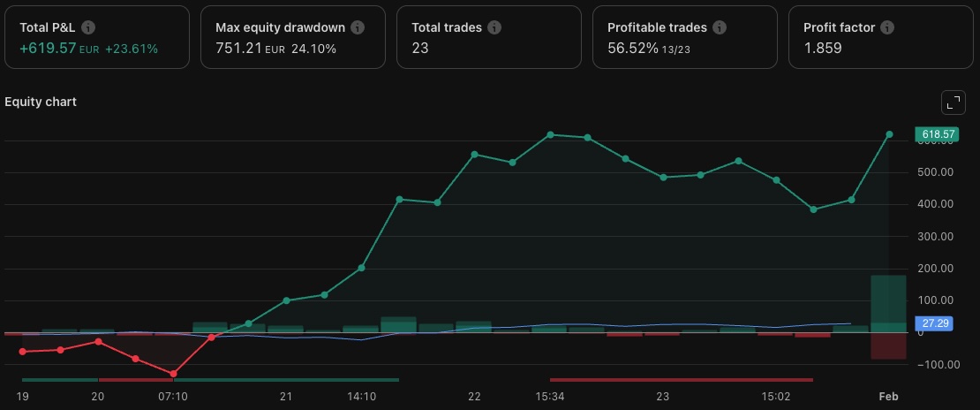The width and height of the screenshot is (980, 410).
Task: Click the green 618.57 equity price label
Action: point(937,134)
